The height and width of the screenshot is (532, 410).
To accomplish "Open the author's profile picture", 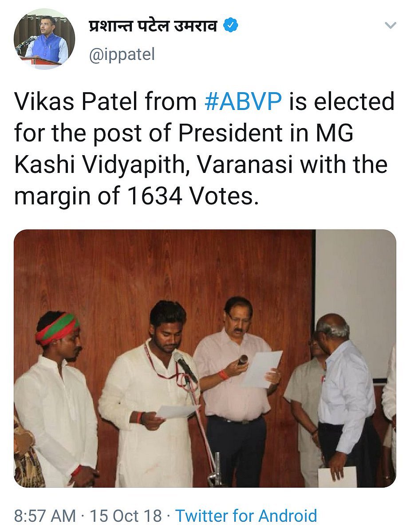I will coord(44,39).
